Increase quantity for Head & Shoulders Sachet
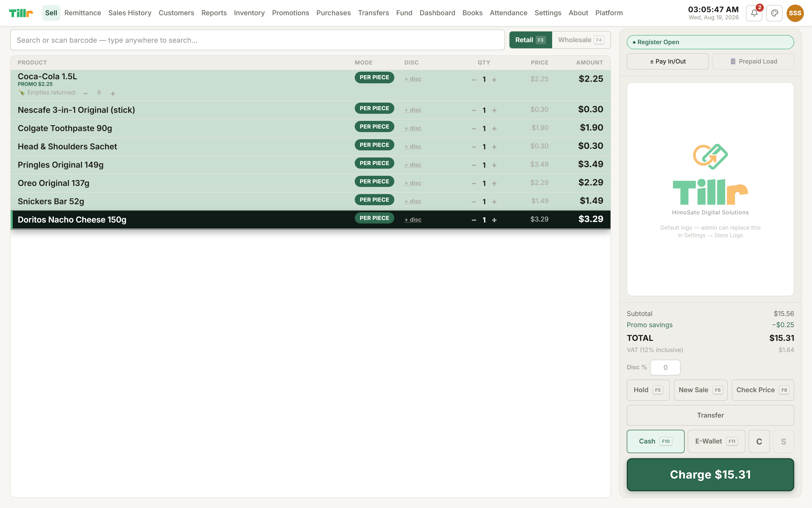812x508 pixels. point(494,147)
